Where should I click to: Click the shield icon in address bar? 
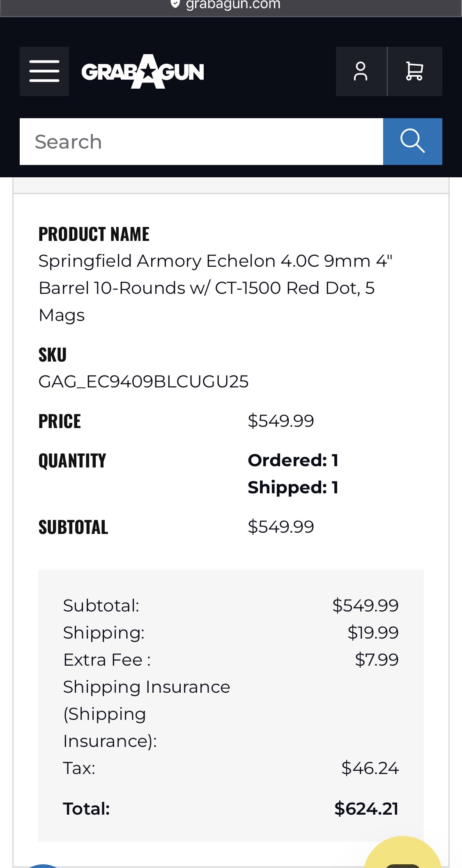(x=175, y=4)
